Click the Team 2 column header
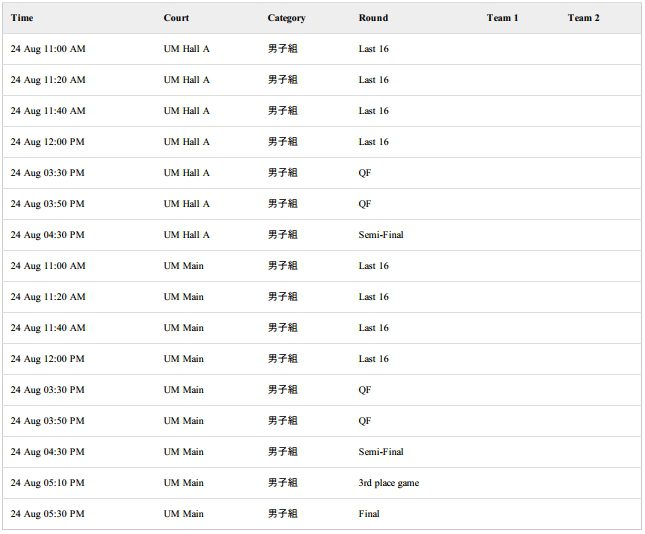 tap(583, 18)
